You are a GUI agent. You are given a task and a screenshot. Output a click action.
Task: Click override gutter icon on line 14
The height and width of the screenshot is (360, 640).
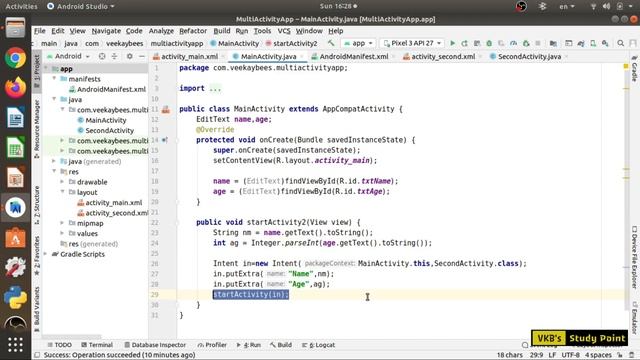pos(164,140)
